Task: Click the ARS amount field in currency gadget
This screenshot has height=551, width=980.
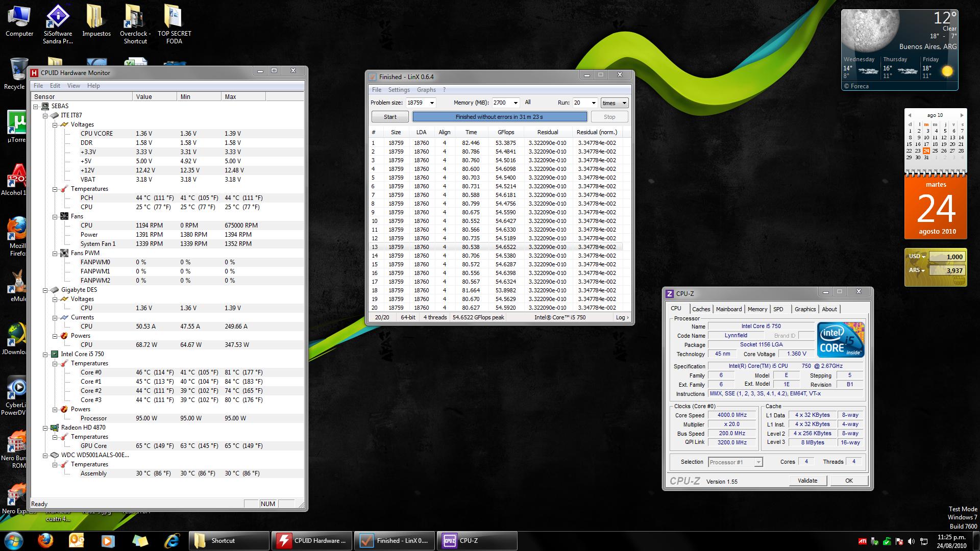Action: [946, 270]
